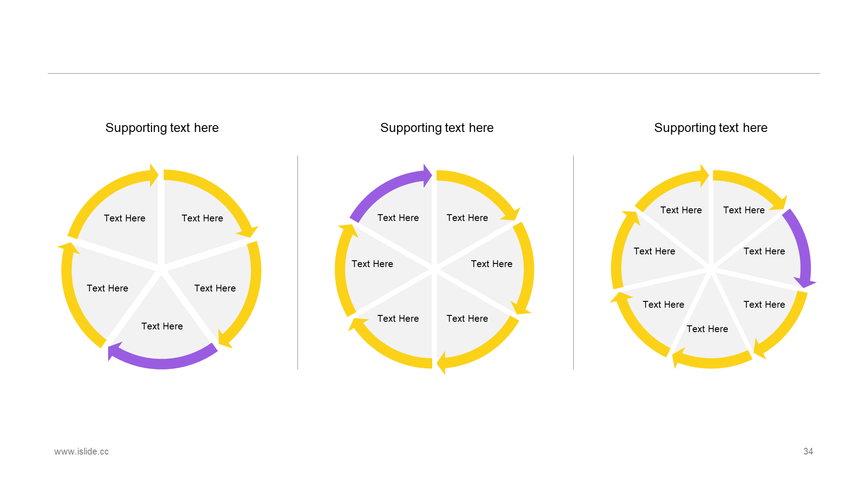Viewport: 868px width, 488px height.
Task: Select the top-right Text Here wedge of left circle
Action: 202,218
